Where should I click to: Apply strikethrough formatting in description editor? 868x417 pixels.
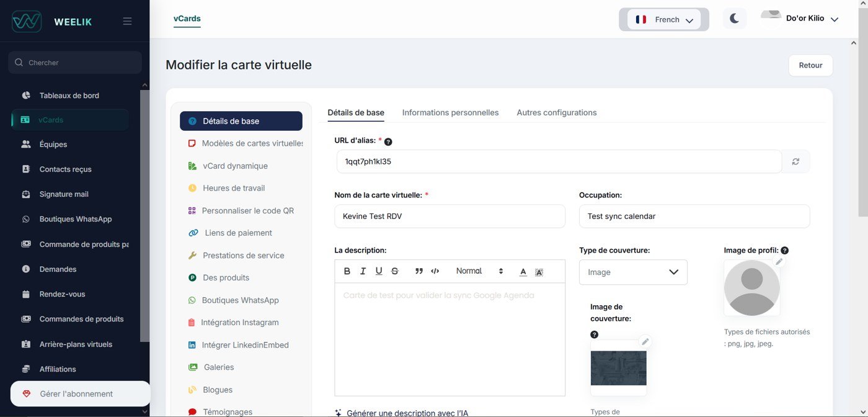(x=395, y=271)
